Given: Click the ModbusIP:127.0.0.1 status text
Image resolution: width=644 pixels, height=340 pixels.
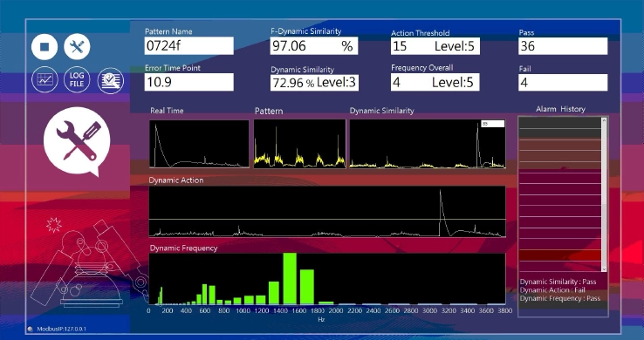Looking at the screenshot, I should pyautogui.click(x=62, y=329).
